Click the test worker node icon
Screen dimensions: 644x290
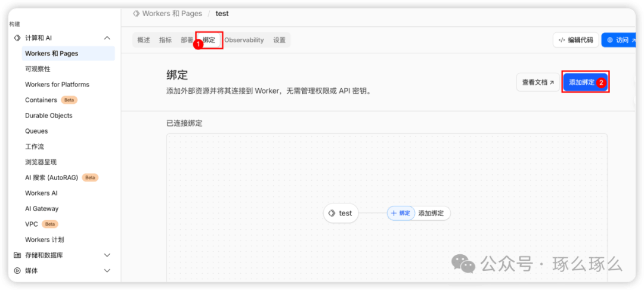point(332,213)
